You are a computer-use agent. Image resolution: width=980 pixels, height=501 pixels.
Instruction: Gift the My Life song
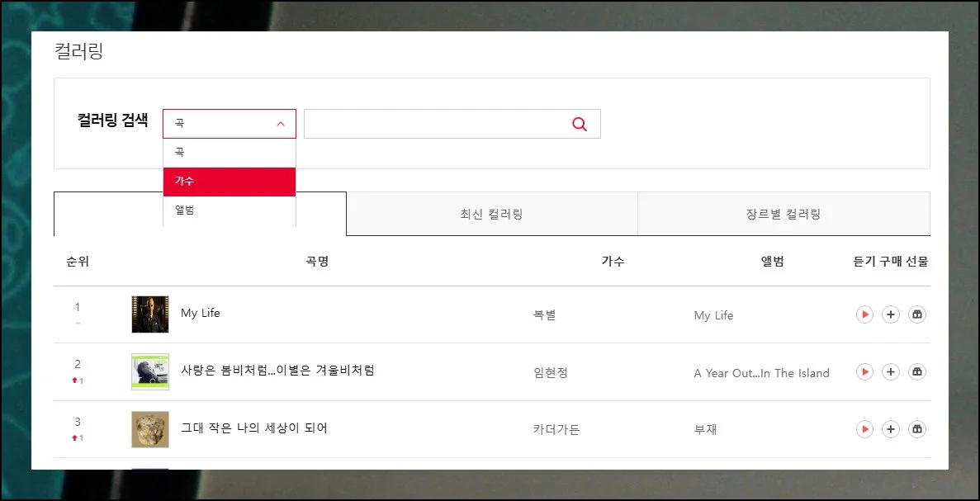pyautogui.click(x=916, y=314)
